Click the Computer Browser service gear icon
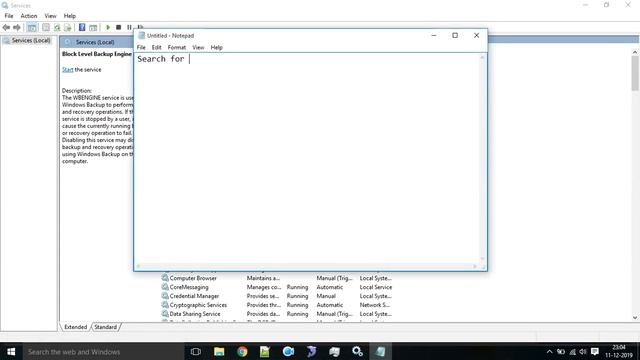This screenshot has height=360, width=640. pos(165,278)
